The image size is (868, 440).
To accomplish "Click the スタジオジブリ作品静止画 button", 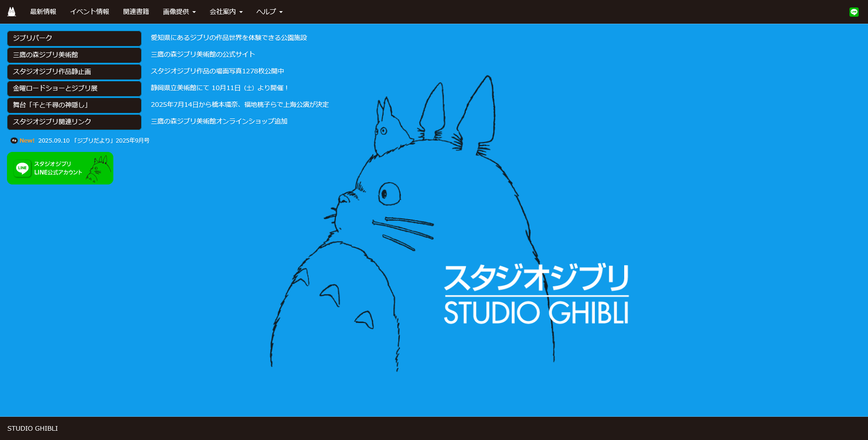I will [74, 72].
